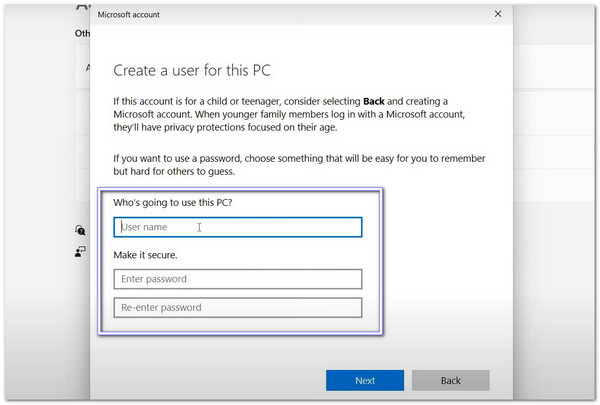Click the Get help icon behind the dialog

coord(81,230)
